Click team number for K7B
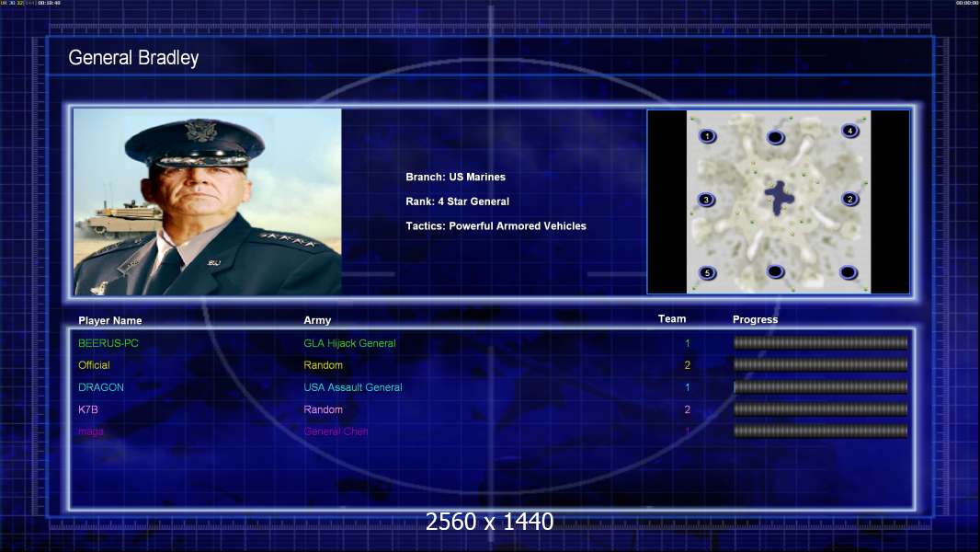 coord(688,409)
